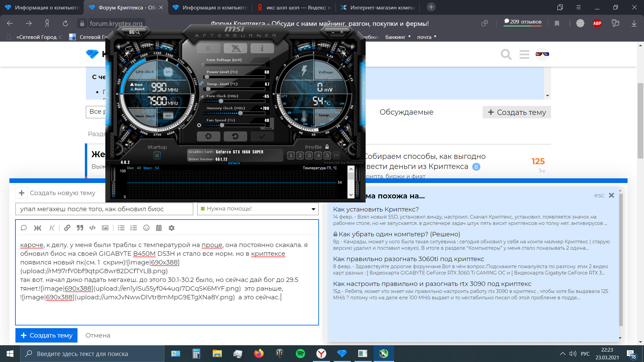Open browser downloads arrow icon
This screenshot has width=644, height=362.
coord(634,23)
